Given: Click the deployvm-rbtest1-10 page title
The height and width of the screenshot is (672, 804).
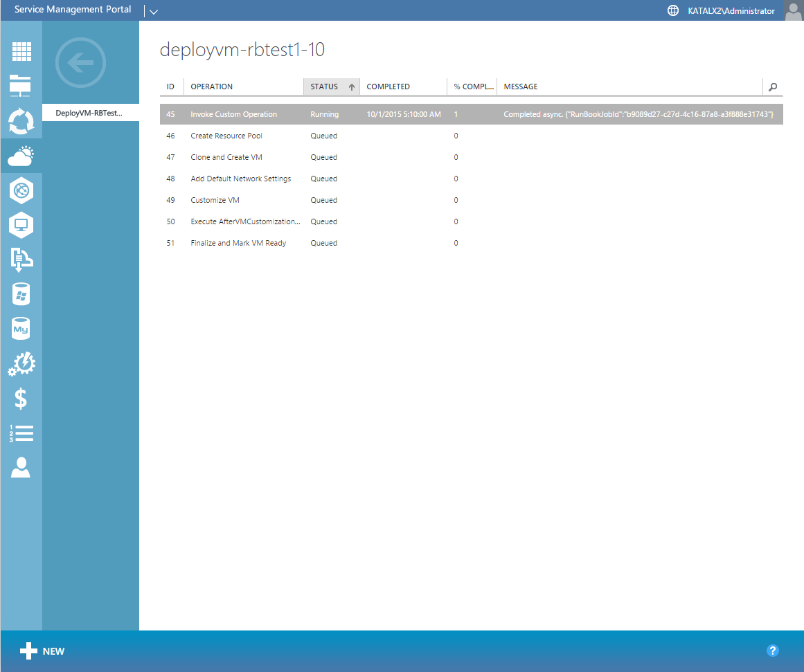Looking at the screenshot, I should point(242,50).
